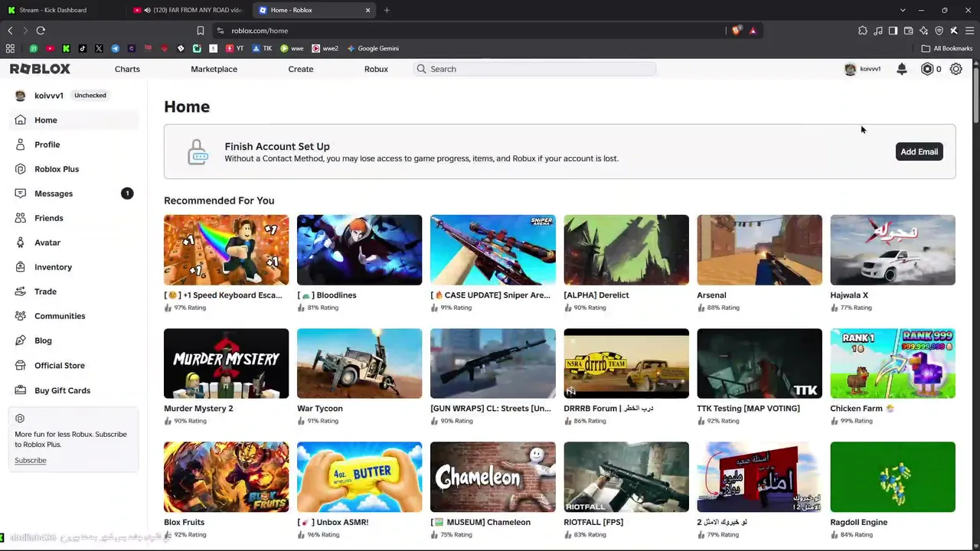Open the Robux menu item
The image size is (980, 551).
point(376,69)
